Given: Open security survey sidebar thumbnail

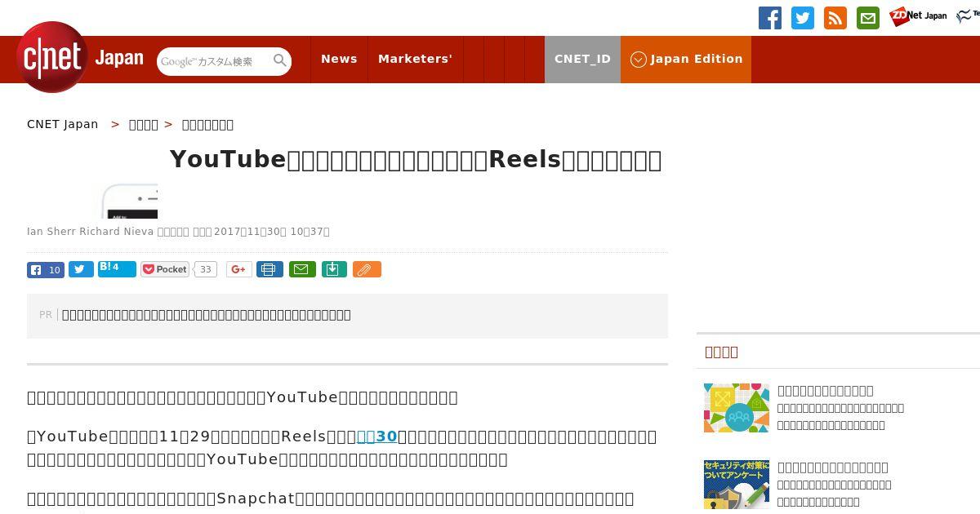Looking at the screenshot, I should (x=737, y=485).
